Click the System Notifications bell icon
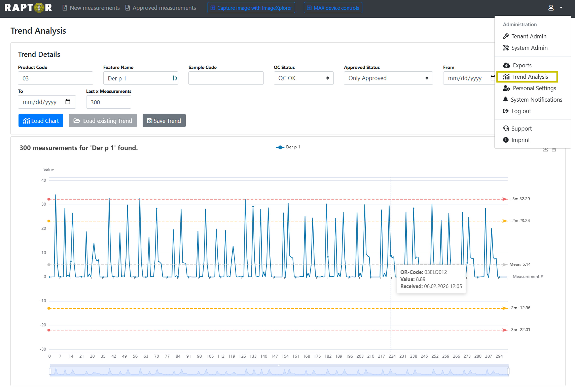 tap(505, 100)
